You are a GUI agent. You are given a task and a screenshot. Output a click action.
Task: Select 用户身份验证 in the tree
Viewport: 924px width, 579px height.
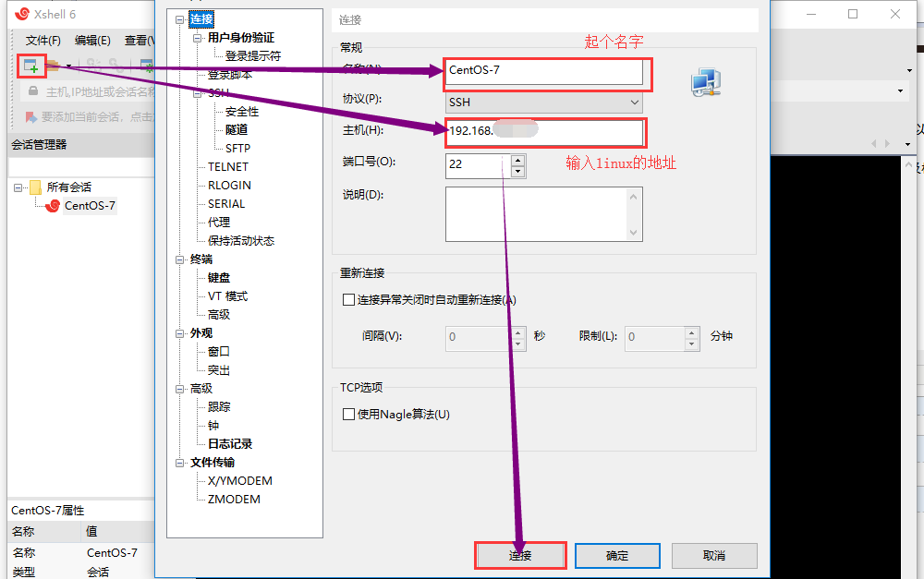pyautogui.click(x=241, y=38)
